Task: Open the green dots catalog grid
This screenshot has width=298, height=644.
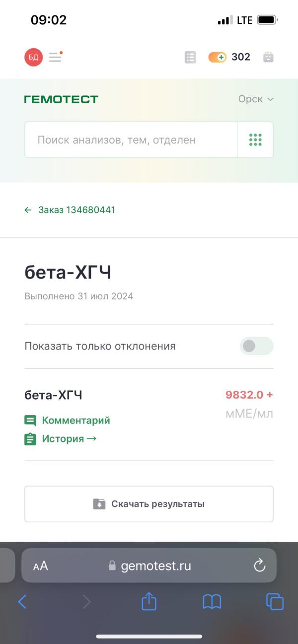Action: (255, 140)
